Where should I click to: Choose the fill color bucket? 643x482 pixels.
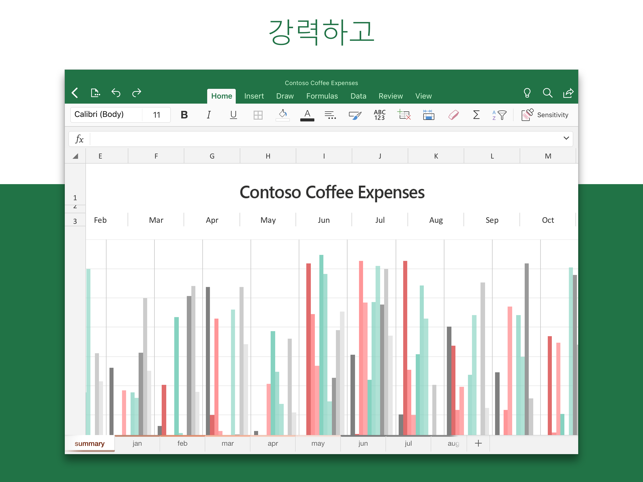pos(283,115)
